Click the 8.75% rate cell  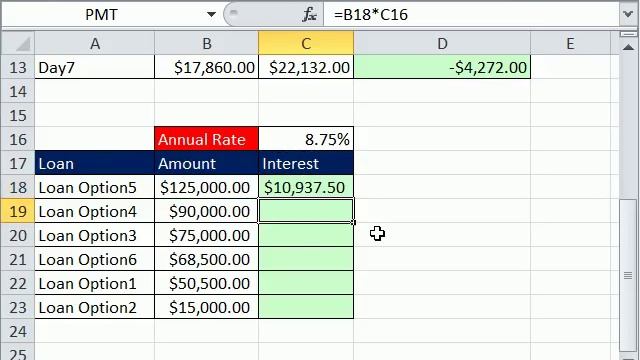(306, 139)
